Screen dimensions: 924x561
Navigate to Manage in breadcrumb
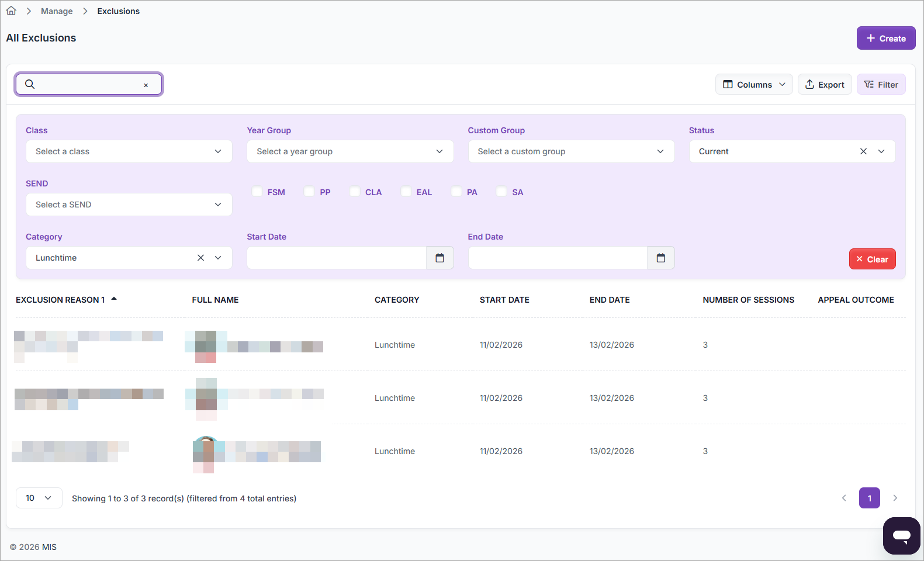(57, 11)
